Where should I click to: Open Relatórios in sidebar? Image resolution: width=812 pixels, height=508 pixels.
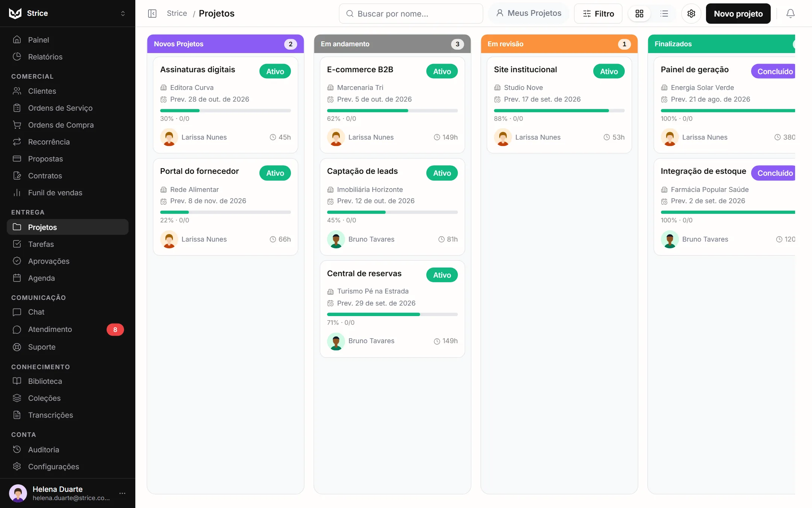click(x=68, y=57)
